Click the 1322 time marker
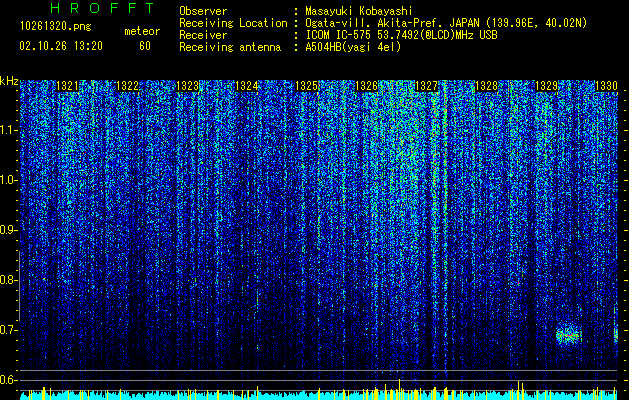The width and height of the screenshot is (629, 400). [127, 86]
